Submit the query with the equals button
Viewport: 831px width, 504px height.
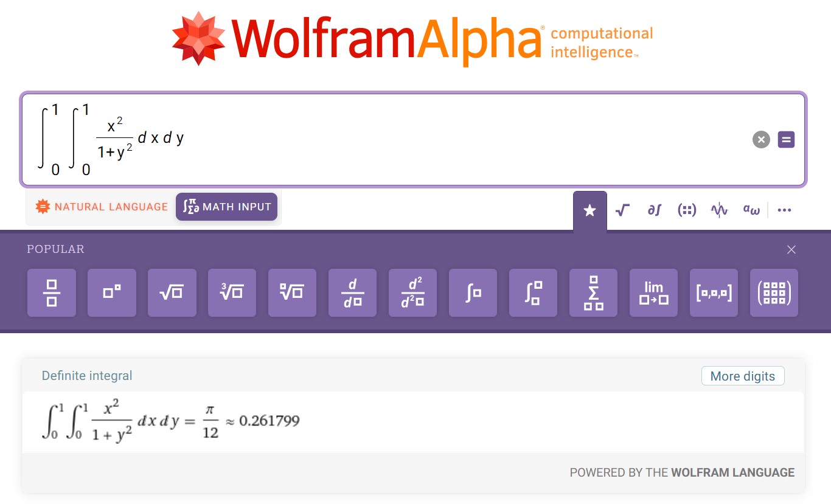coord(786,140)
